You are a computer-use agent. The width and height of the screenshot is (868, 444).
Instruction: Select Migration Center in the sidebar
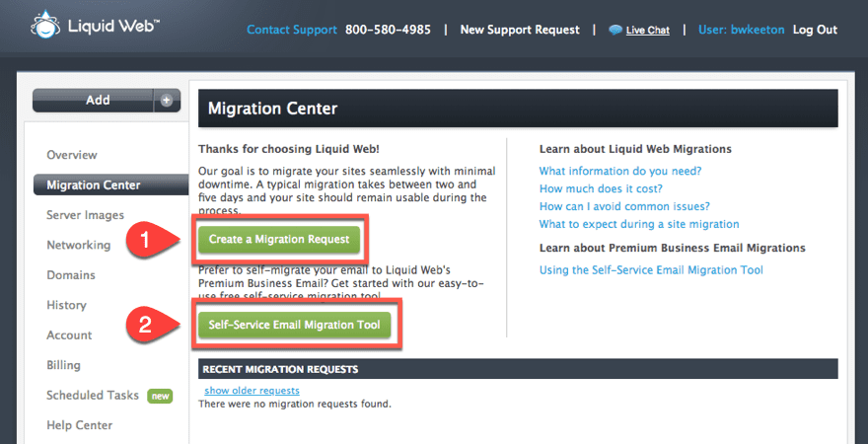(110, 185)
